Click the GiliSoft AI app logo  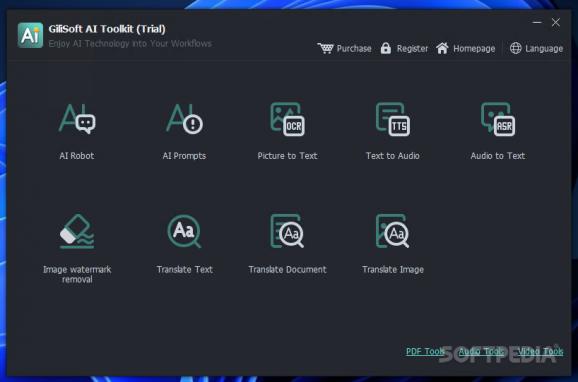(30, 35)
